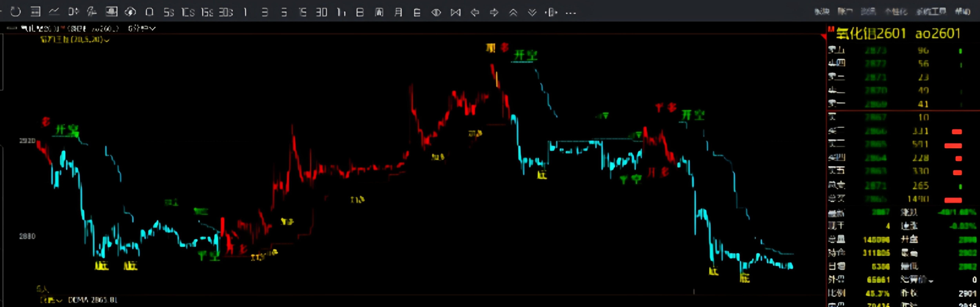Select the 30s period button

pyautogui.click(x=226, y=13)
